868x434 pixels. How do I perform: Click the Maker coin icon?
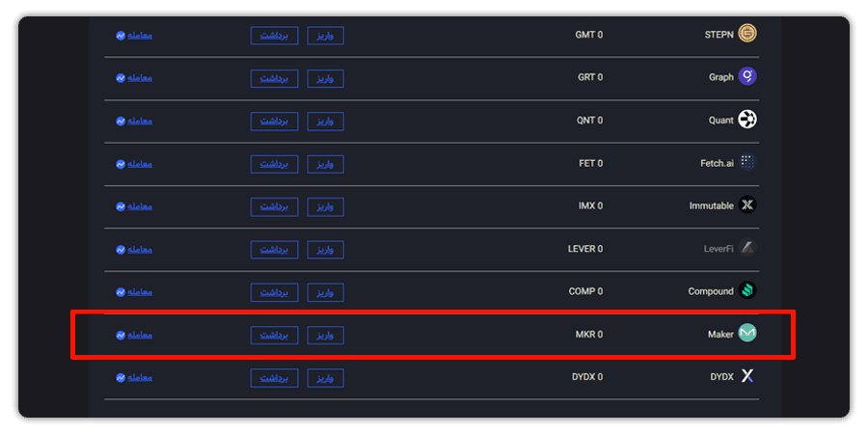tap(747, 334)
